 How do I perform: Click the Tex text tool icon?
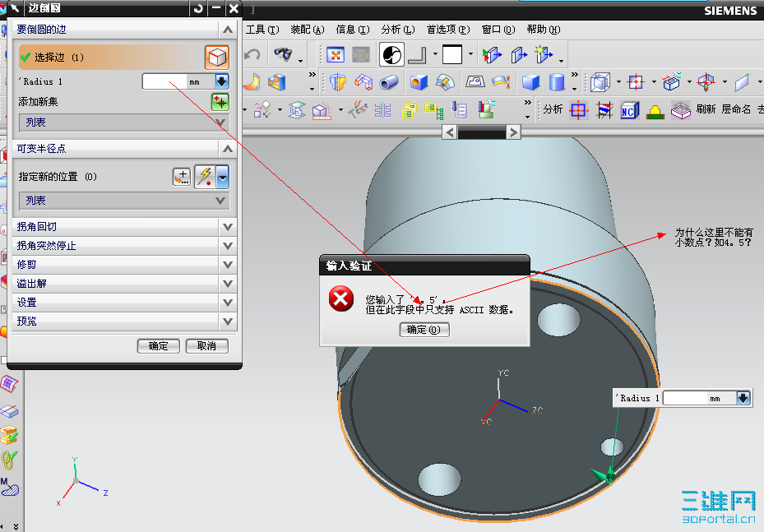(358, 109)
